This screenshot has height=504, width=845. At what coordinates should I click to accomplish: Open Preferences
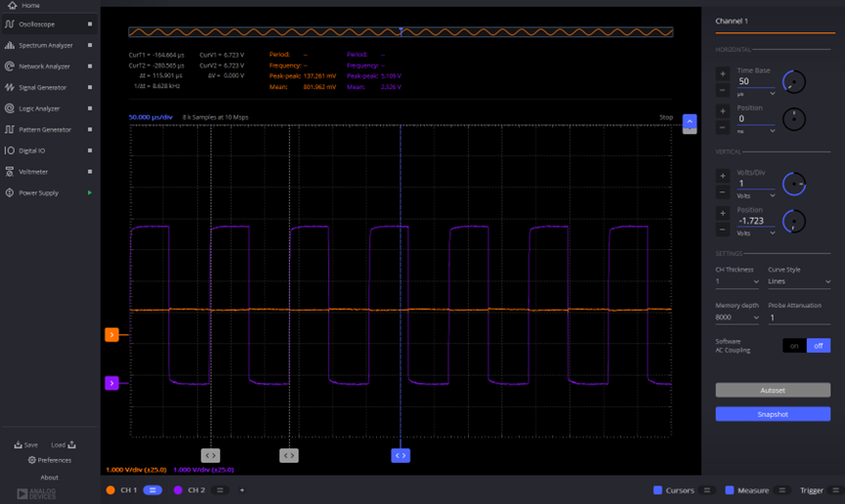(50, 460)
